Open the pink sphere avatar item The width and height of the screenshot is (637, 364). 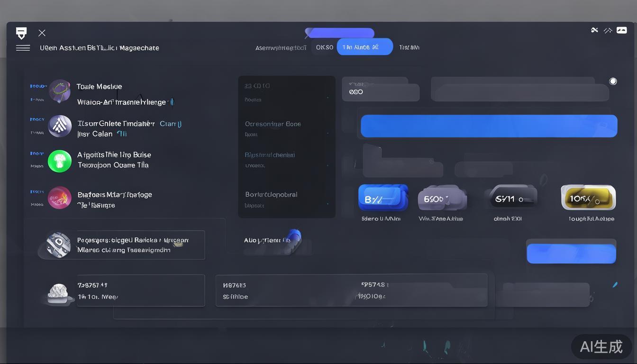tap(60, 198)
